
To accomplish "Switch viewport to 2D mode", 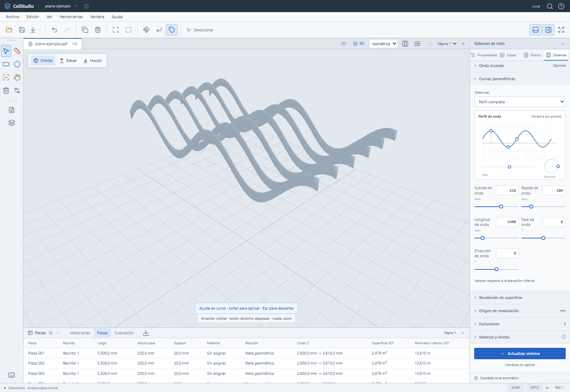I will click(343, 43).
